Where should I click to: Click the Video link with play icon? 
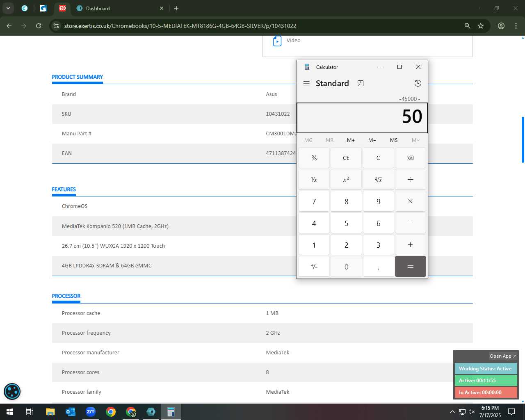point(287,41)
